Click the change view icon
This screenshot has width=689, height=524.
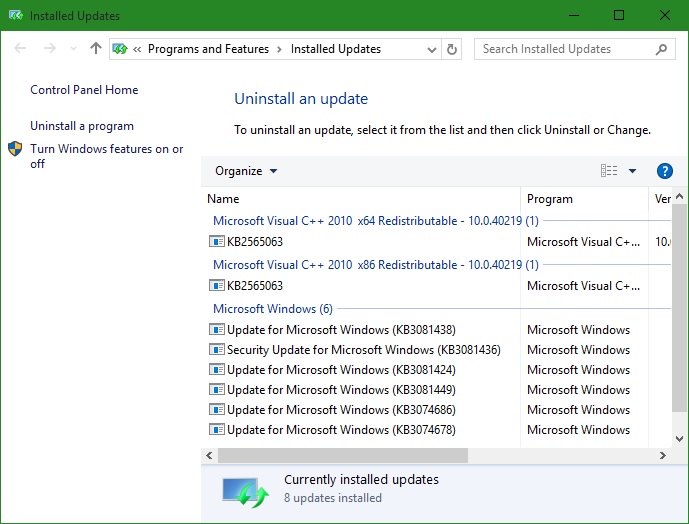[x=609, y=171]
